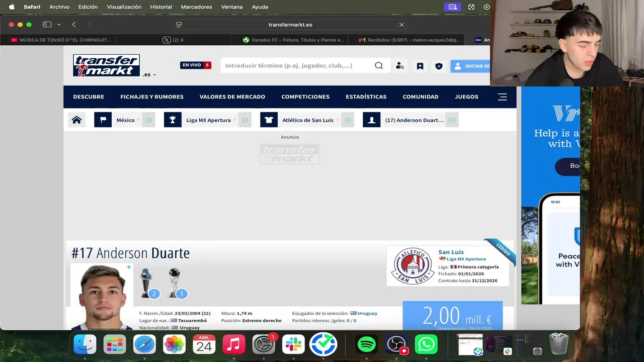Go back with Safari back arrow
Screen dimensions: 644x362
(x=74, y=25)
